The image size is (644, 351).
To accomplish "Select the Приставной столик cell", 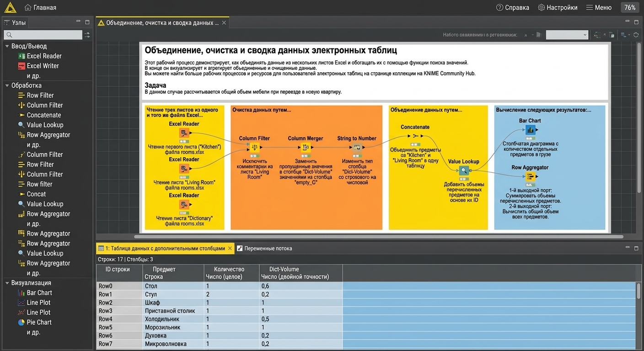I will (173, 311).
